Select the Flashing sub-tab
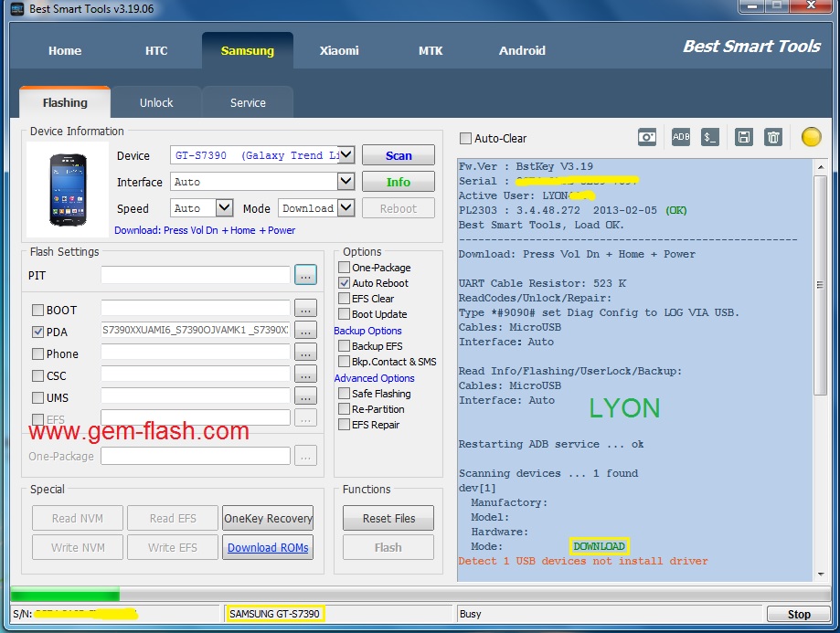The image size is (840, 633). coord(65,102)
